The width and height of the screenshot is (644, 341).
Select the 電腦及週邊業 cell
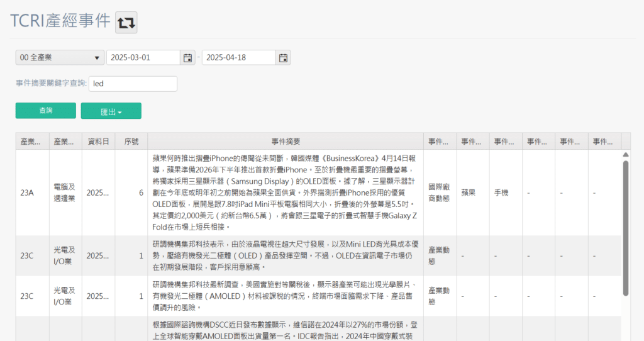pos(65,193)
